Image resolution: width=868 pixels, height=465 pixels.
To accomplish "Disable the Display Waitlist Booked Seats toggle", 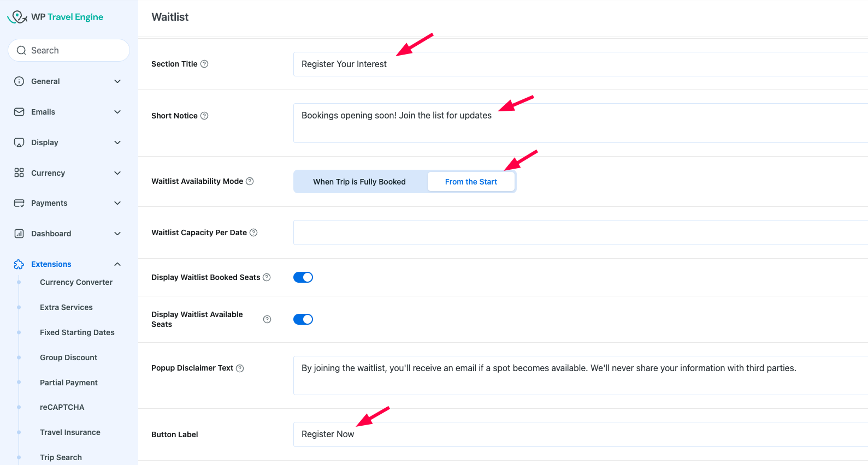I will pos(303,277).
